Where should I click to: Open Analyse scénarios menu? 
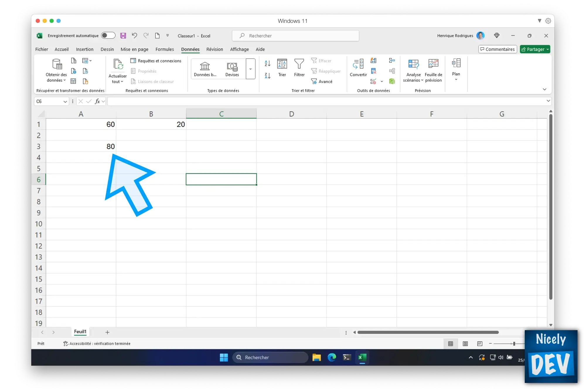coord(413,71)
